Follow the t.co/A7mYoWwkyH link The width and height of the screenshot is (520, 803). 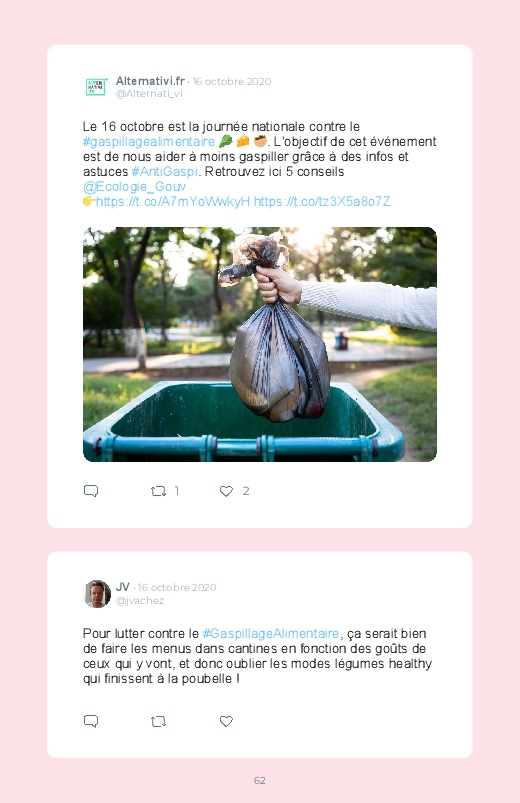(x=173, y=201)
